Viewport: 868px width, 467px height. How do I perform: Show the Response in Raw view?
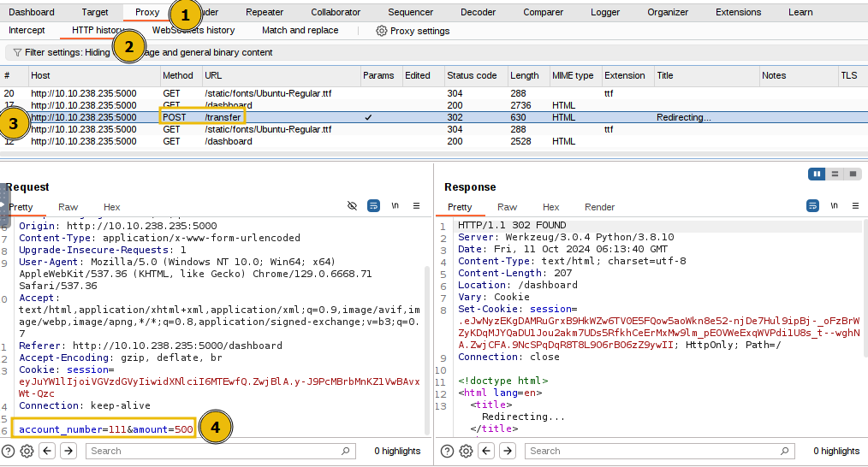(x=507, y=207)
